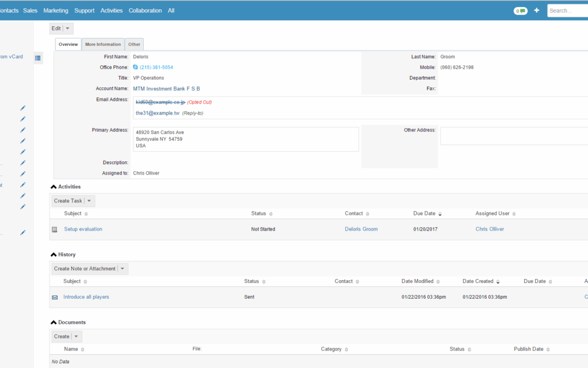Sort Documents by Category column arrow
588x368 pixels.
[x=346, y=349]
